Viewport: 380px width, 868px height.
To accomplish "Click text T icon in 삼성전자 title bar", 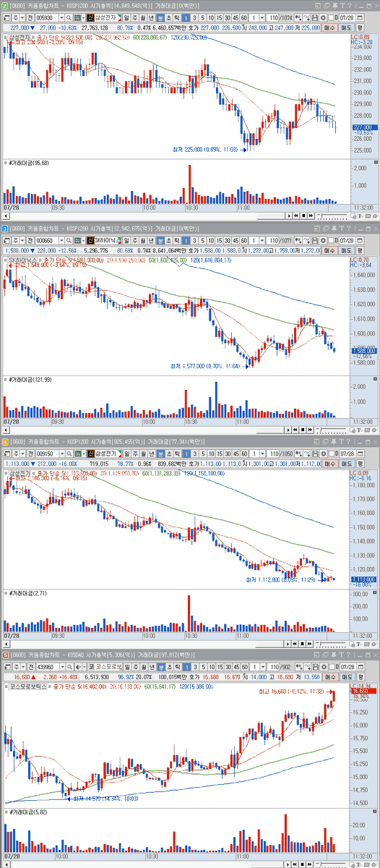I will click(342, 5).
